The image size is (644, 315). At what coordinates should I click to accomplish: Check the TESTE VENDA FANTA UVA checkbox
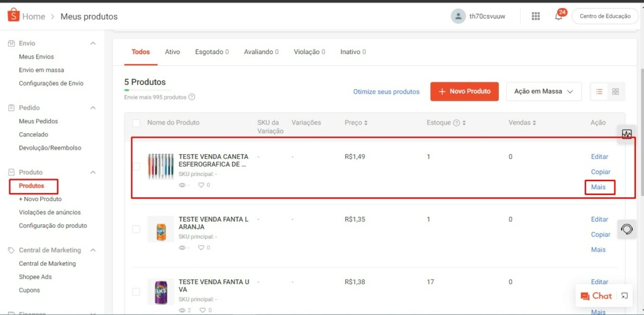point(136,292)
